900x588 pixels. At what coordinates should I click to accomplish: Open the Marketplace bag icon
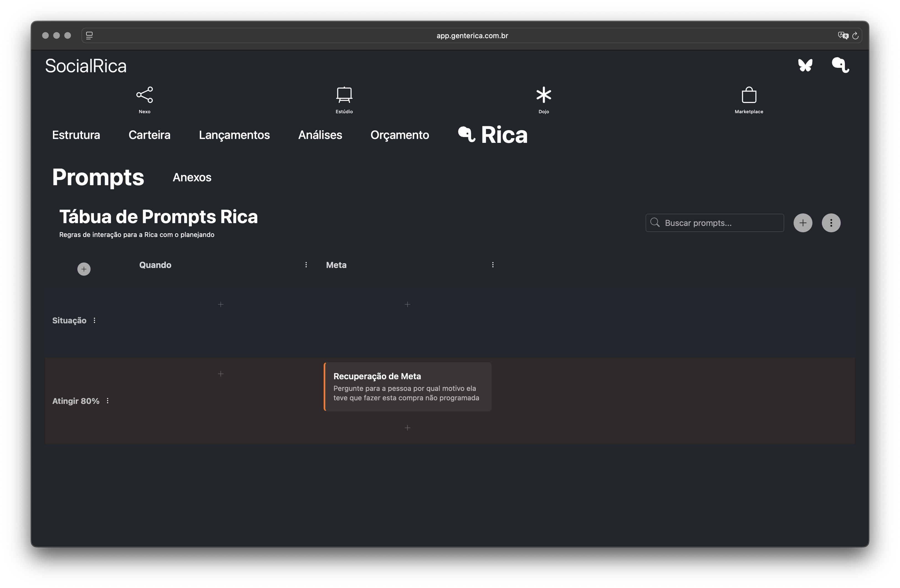coord(749,95)
